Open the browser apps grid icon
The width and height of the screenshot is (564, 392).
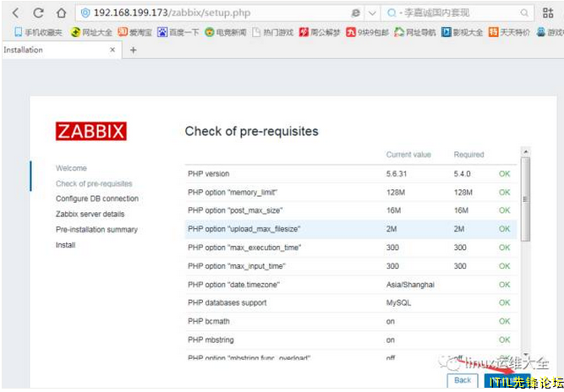click(x=548, y=14)
